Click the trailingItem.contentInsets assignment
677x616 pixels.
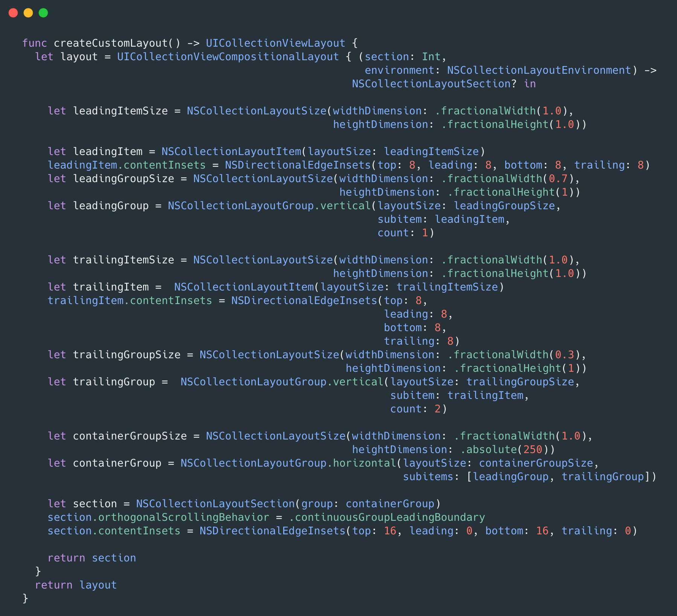click(130, 301)
